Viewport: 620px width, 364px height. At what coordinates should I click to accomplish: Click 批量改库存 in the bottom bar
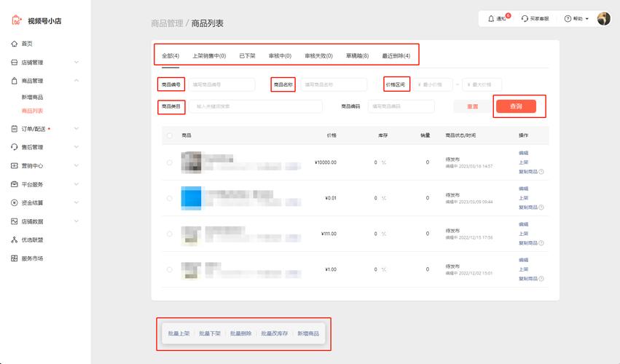click(275, 333)
